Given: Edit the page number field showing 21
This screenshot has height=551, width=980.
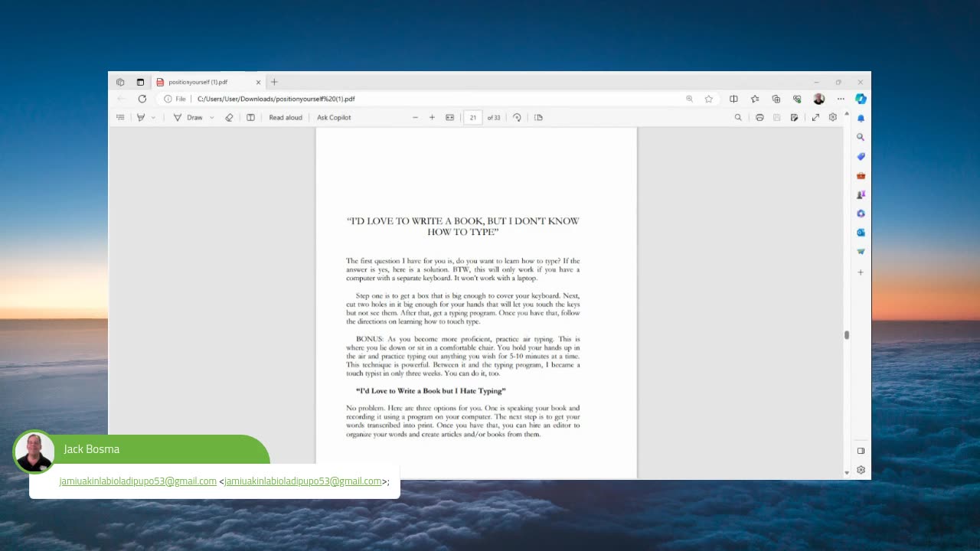Looking at the screenshot, I should point(473,117).
